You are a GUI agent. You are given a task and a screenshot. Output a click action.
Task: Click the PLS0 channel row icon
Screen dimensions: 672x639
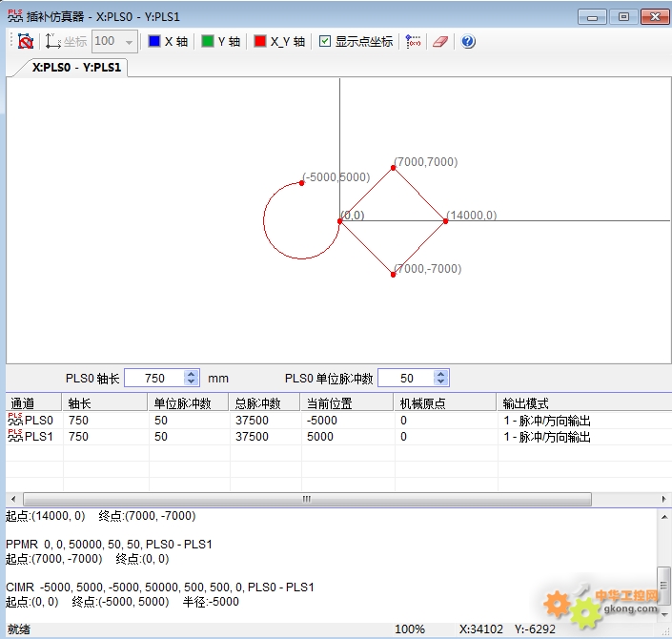pyautogui.click(x=15, y=420)
